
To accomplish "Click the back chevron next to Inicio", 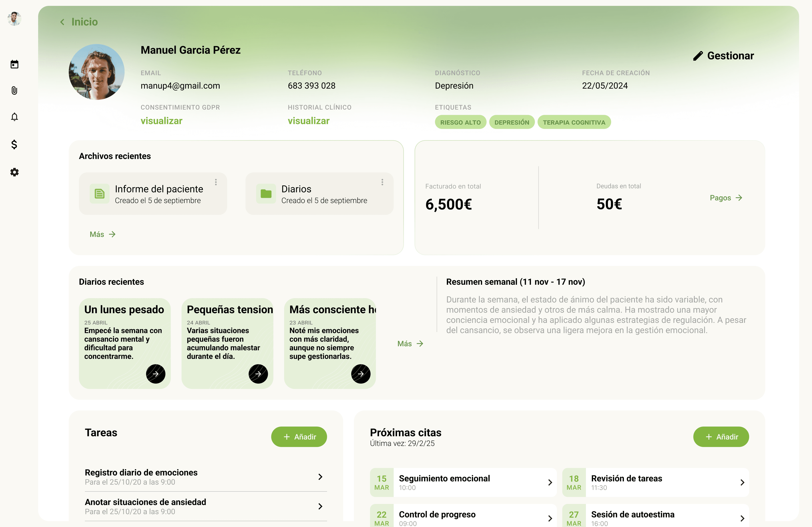I will click(x=62, y=22).
